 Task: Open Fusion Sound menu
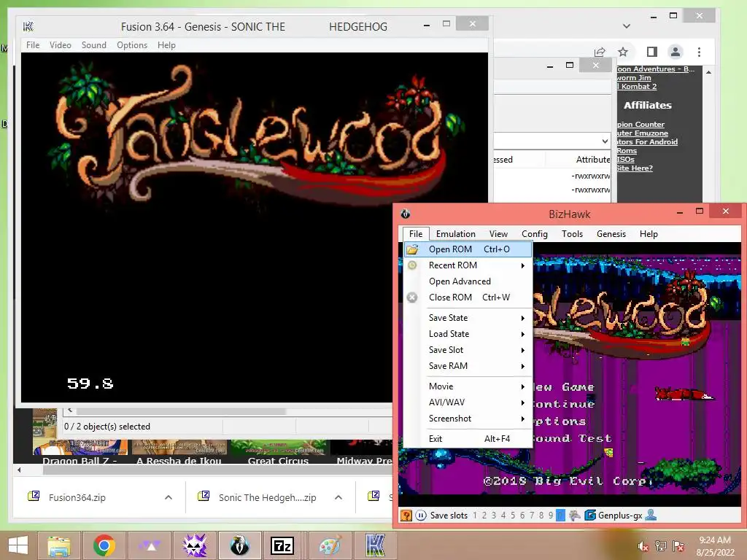[94, 44]
